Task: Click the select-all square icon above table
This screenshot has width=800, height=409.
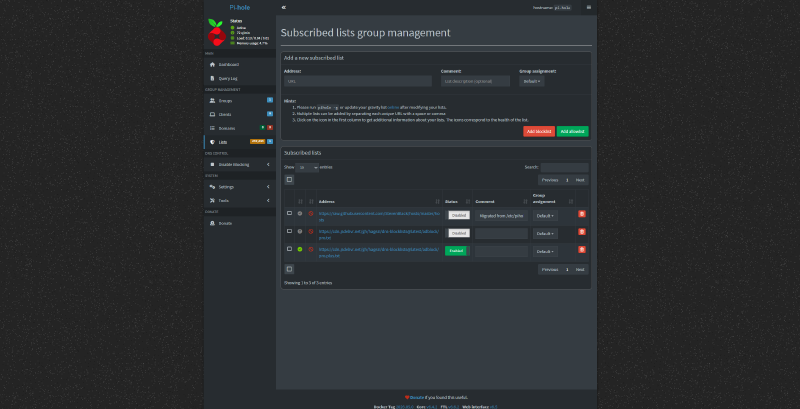Action: point(289,180)
